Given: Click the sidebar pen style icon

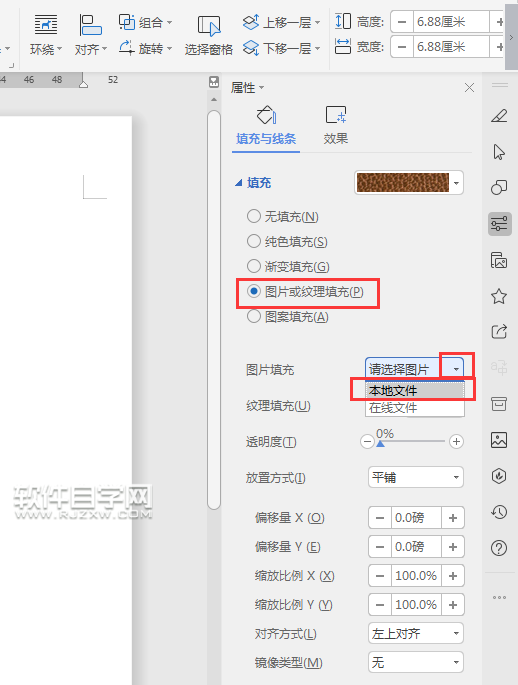Looking at the screenshot, I should pos(499,116).
